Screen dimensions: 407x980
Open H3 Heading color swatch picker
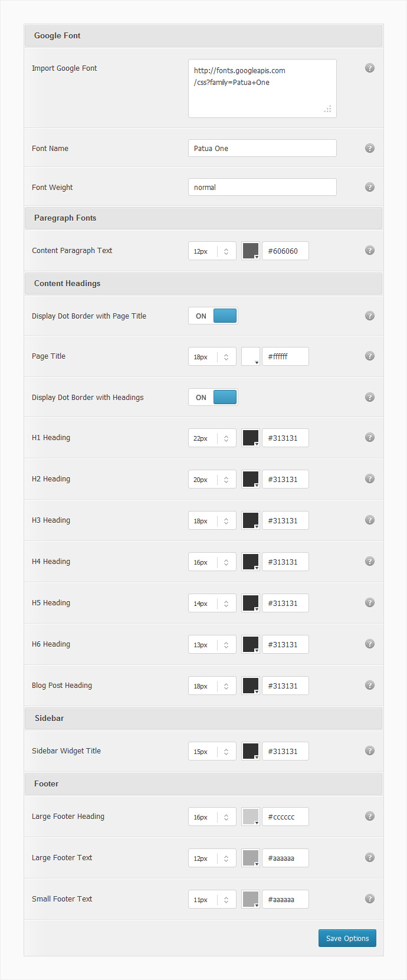pos(251,520)
